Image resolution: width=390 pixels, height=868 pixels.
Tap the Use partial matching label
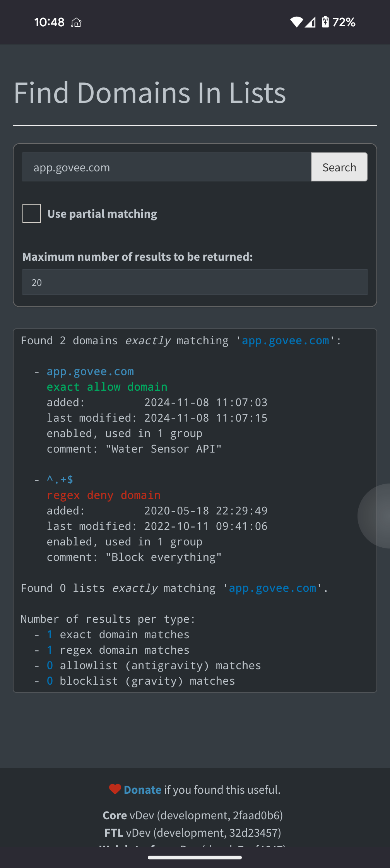pos(102,214)
